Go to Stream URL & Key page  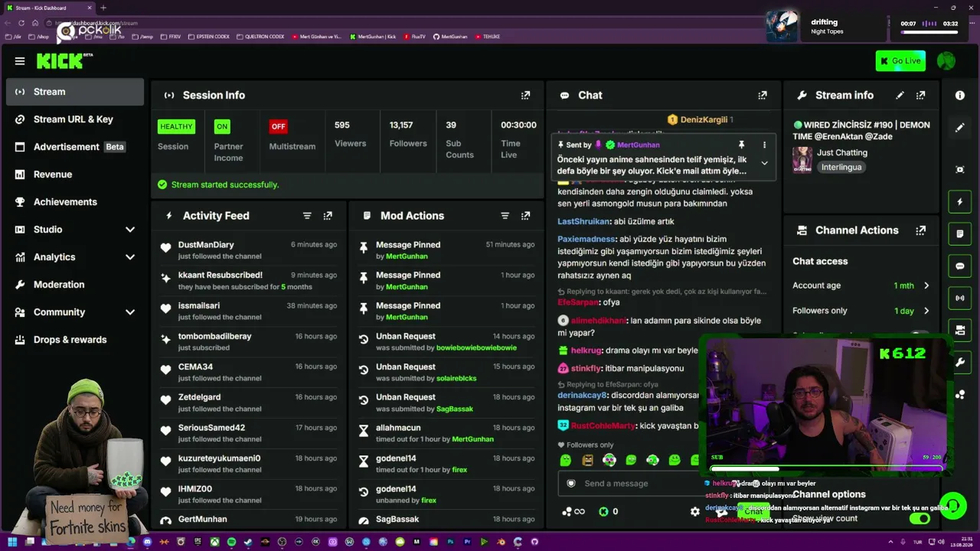click(x=75, y=119)
